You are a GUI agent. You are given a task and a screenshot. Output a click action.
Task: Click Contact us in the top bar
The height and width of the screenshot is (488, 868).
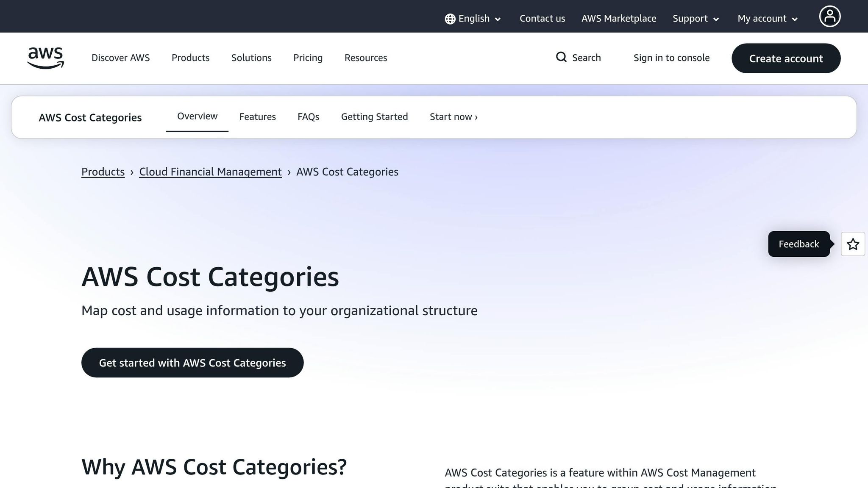click(542, 19)
